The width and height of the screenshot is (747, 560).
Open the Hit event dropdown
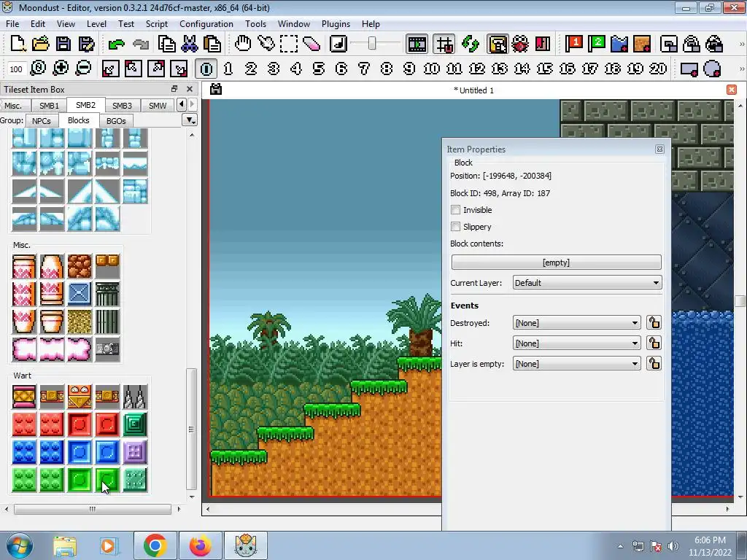pos(576,343)
